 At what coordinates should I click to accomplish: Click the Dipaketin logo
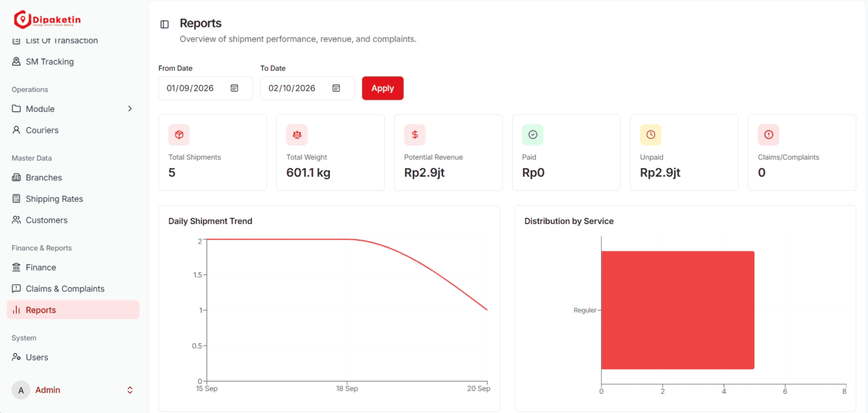pyautogui.click(x=47, y=19)
